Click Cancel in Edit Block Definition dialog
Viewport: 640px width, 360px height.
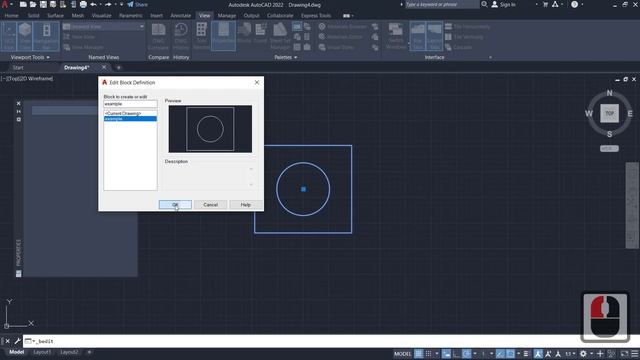pos(211,204)
